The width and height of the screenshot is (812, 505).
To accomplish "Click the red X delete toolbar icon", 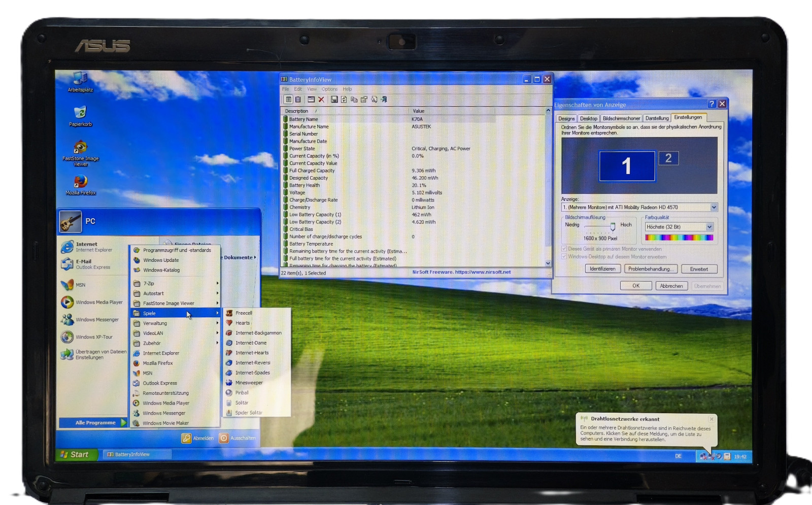I will click(x=321, y=99).
